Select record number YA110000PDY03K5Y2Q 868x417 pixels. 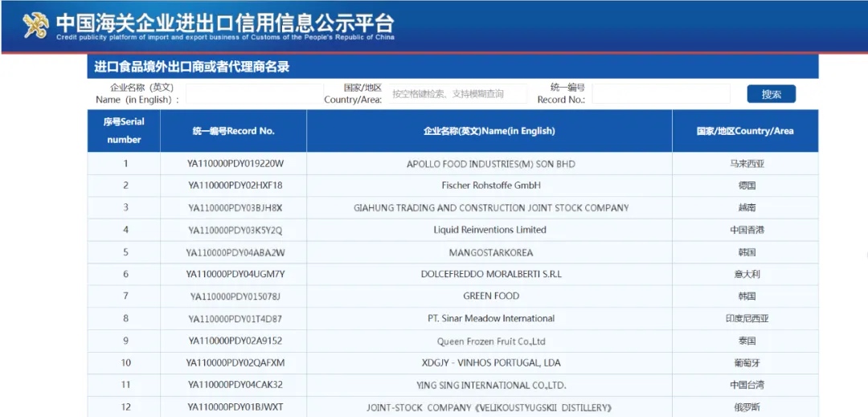click(x=235, y=230)
